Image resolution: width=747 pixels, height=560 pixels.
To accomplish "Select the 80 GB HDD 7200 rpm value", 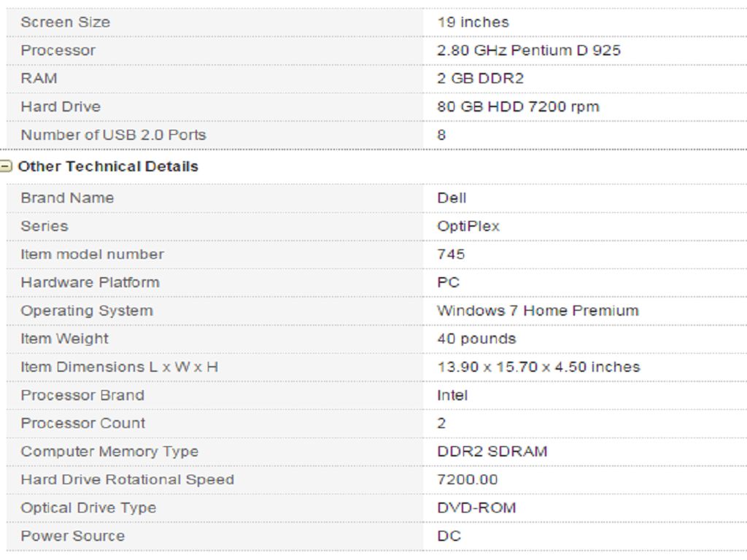I will tap(518, 106).
